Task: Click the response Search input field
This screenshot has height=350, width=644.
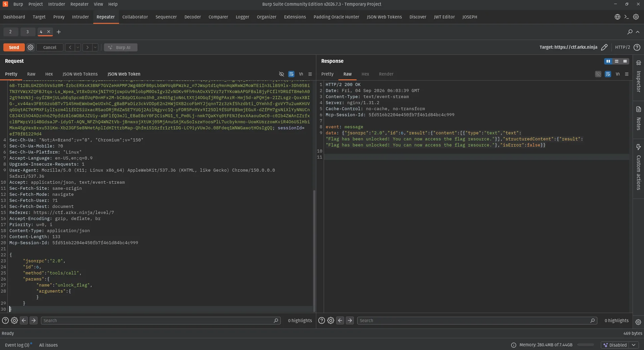Action: (477, 320)
